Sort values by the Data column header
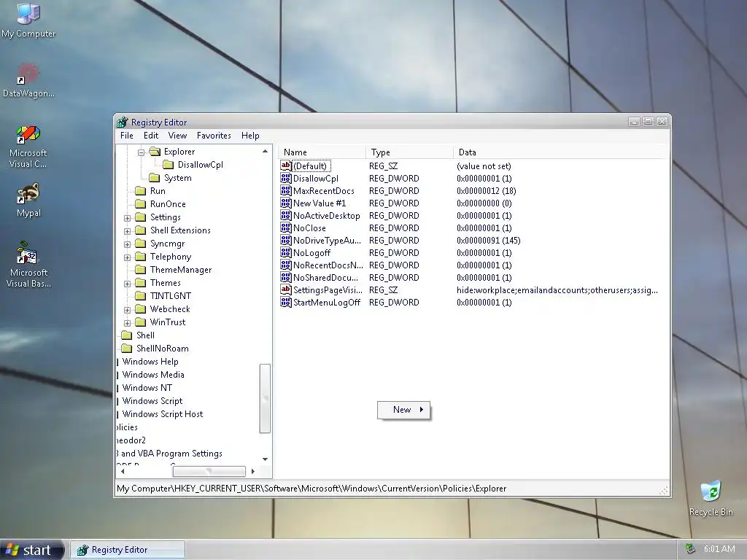 pyautogui.click(x=561, y=152)
